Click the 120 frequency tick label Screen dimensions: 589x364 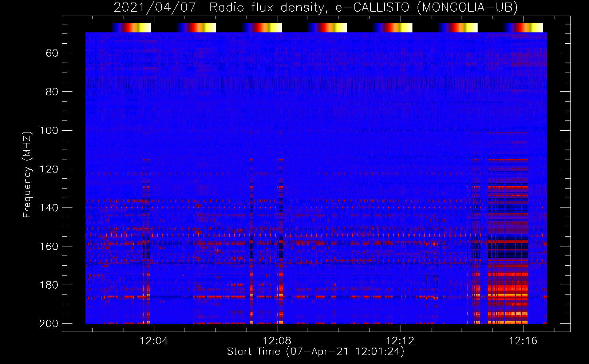pyautogui.click(x=49, y=169)
